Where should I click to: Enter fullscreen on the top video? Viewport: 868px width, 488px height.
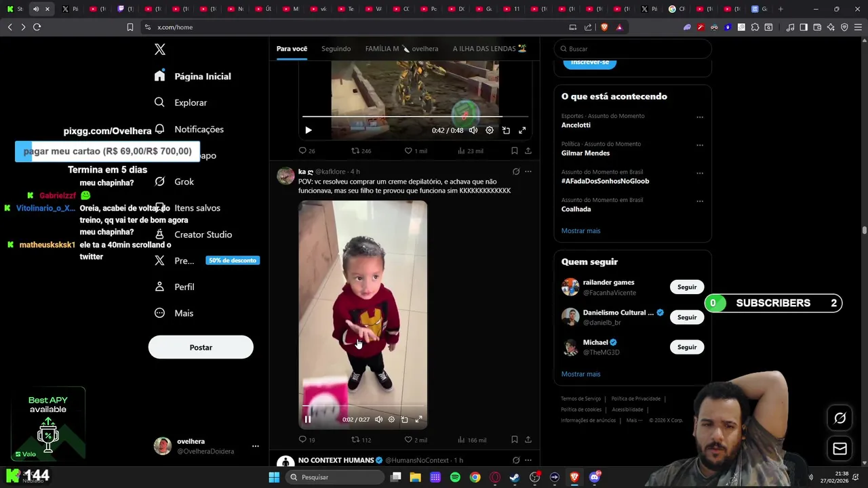[x=522, y=130]
